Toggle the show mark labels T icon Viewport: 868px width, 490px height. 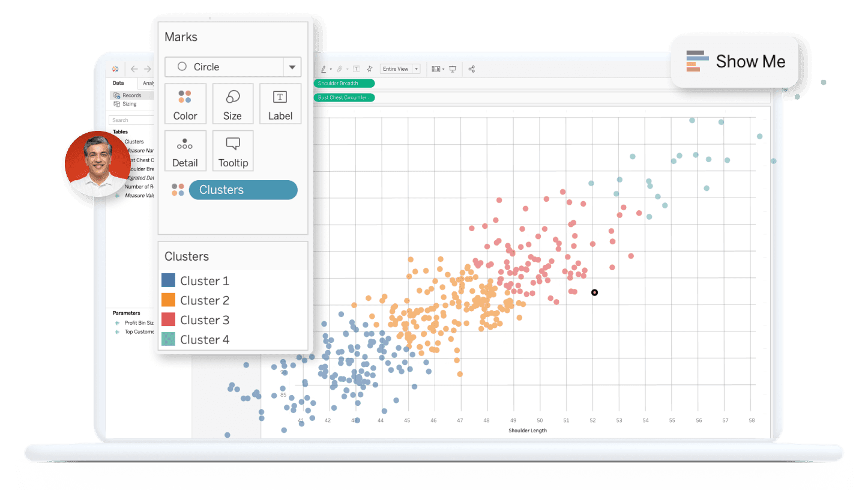357,69
